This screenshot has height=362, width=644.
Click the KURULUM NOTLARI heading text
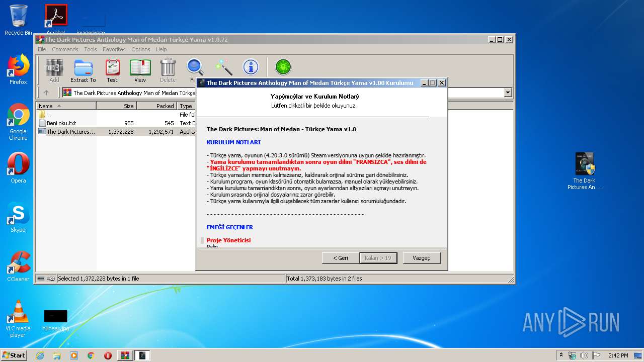click(x=233, y=142)
